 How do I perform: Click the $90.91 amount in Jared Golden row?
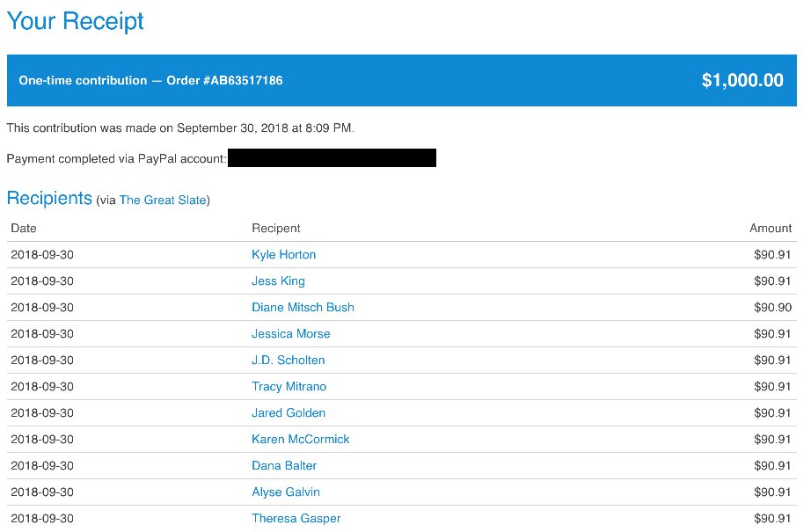772,412
